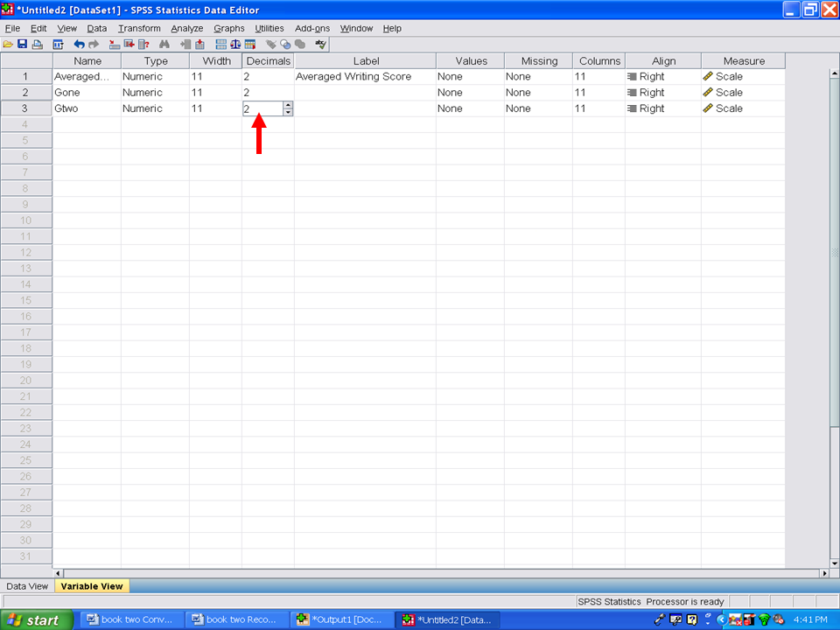840x630 pixels.
Task: Click the Recall dialog toolbar icon
Action: tap(59, 44)
